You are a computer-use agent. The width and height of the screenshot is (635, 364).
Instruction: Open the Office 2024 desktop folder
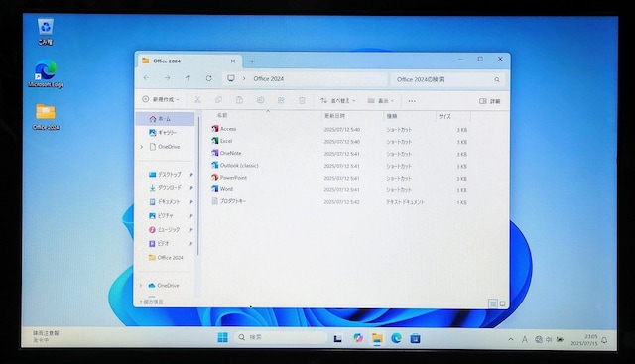[x=46, y=117]
